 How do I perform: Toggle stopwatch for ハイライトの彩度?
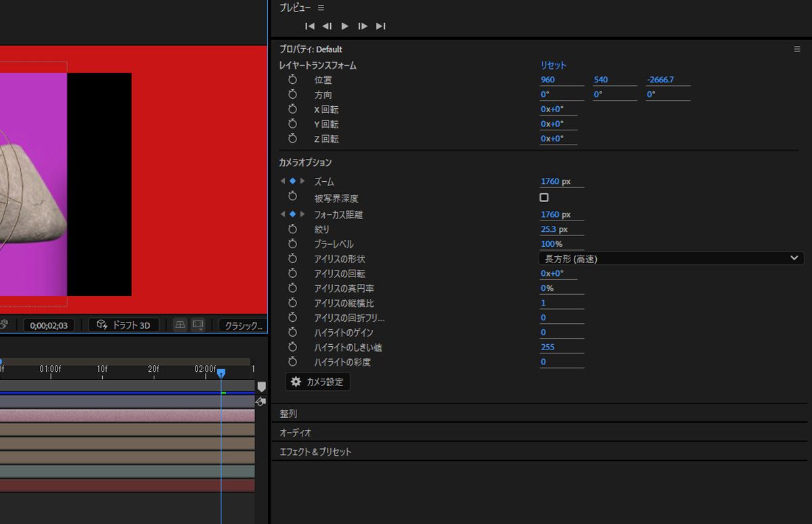tap(292, 362)
